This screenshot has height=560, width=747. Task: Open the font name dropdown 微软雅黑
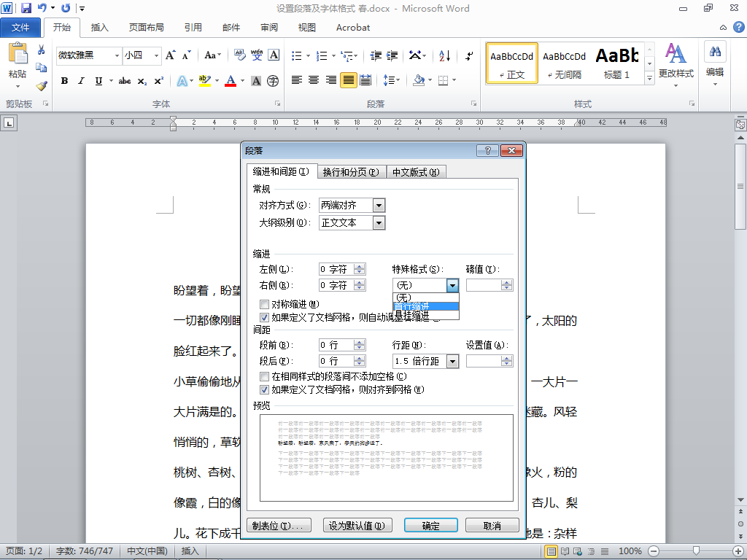click(117, 55)
